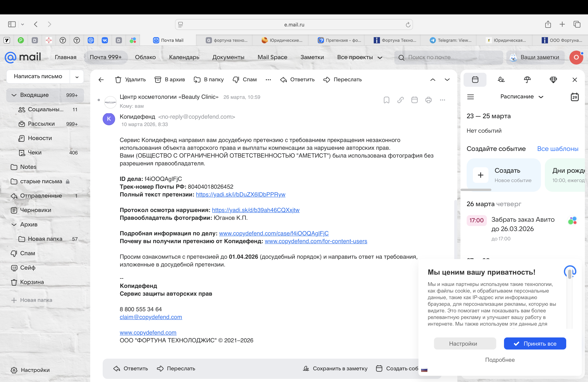Screen dimensions: 588x382
Task: Go to Облако in the top navigation
Action: coord(145,57)
